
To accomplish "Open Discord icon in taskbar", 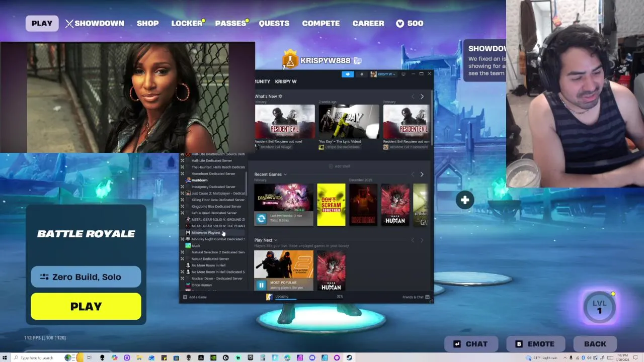I will point(312,357).
